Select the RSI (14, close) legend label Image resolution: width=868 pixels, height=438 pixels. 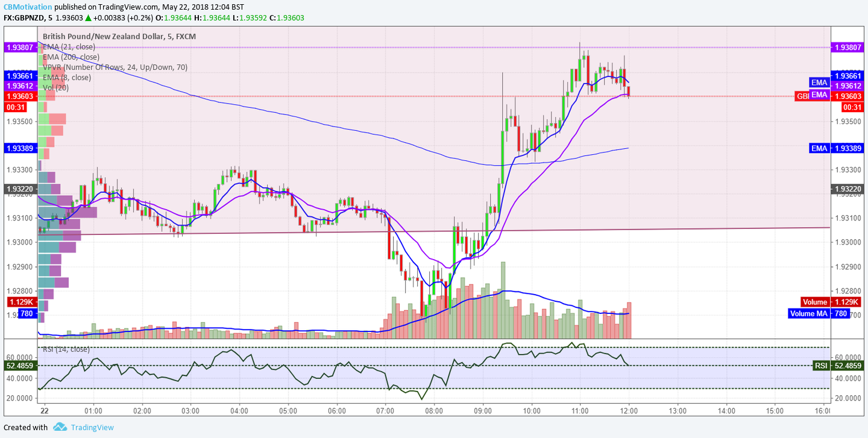(x=66, y=349)
